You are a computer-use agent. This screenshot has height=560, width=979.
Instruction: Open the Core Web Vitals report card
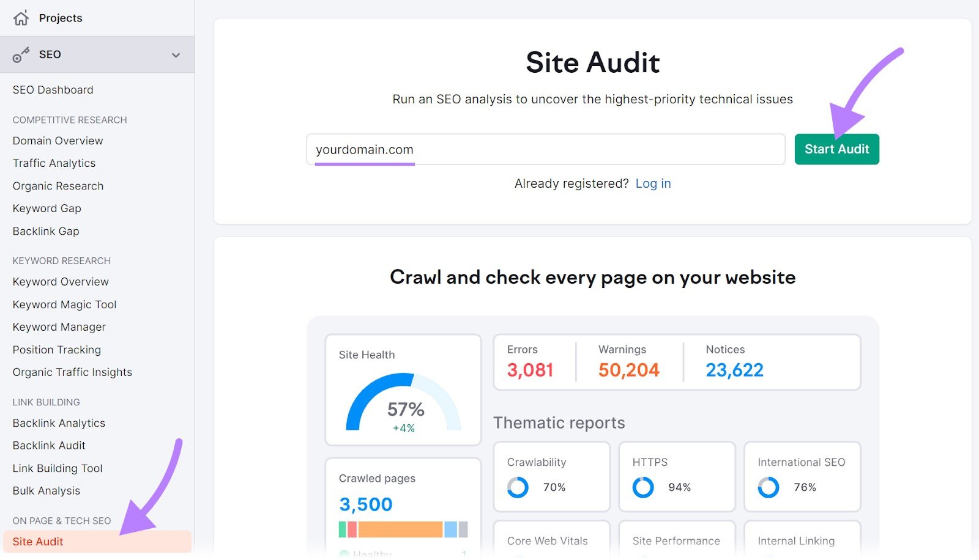(x=548, y=540)
